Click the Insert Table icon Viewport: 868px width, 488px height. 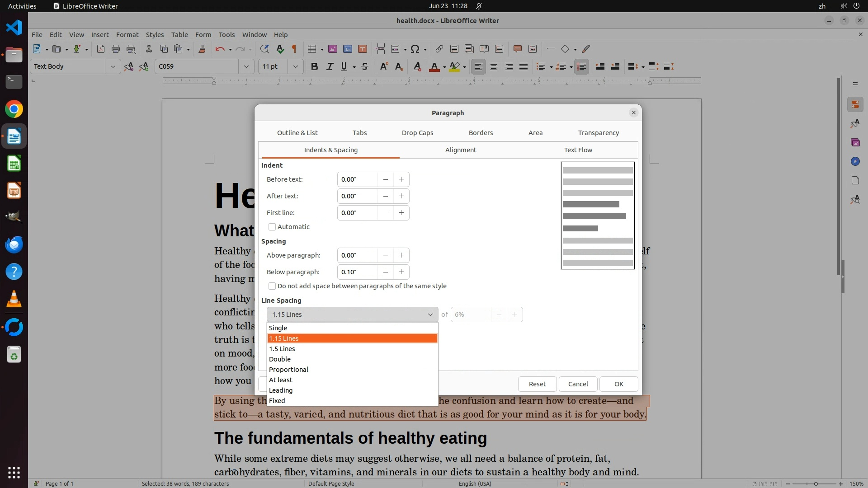click(x=311, y=49)
